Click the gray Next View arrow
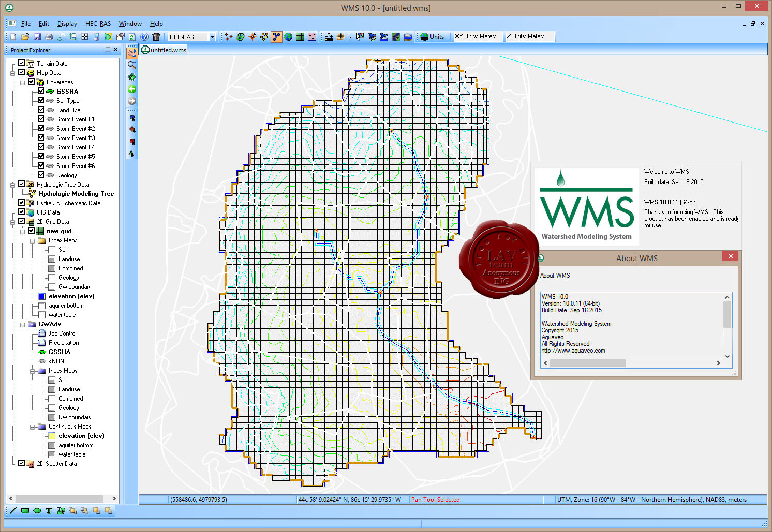The width and height of the screenshot is (772, 532). (x=132, y=101)
